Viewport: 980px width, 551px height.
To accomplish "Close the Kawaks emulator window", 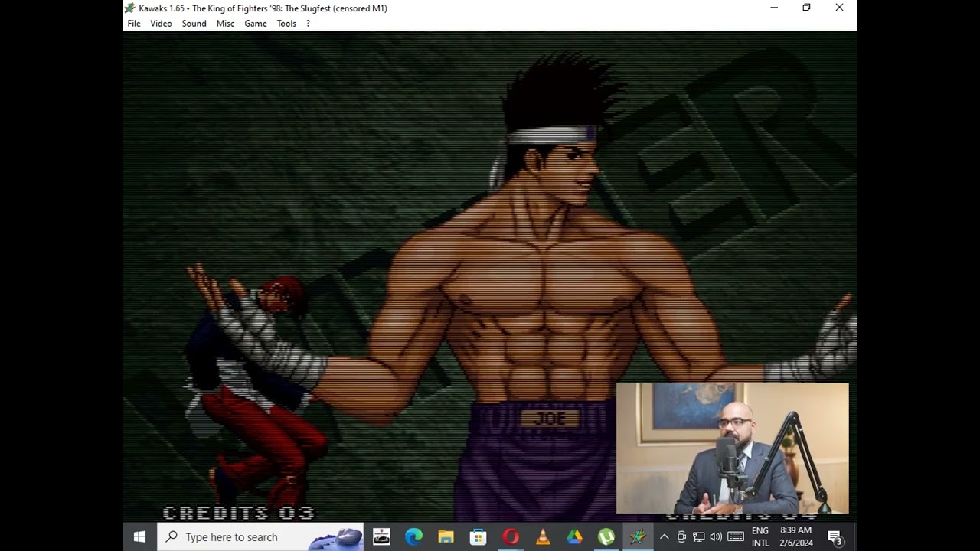I will point(839,8).
